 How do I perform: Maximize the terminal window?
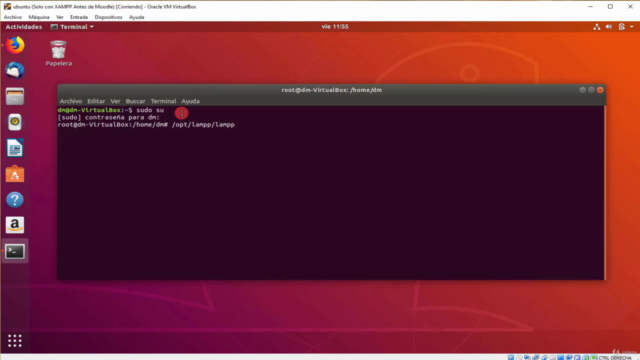pos(591,90)
